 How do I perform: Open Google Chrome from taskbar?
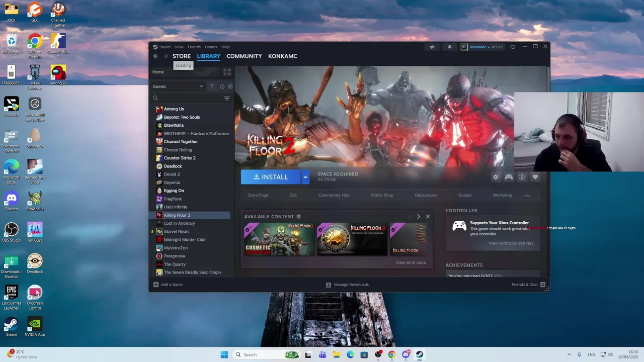point(391,354)
